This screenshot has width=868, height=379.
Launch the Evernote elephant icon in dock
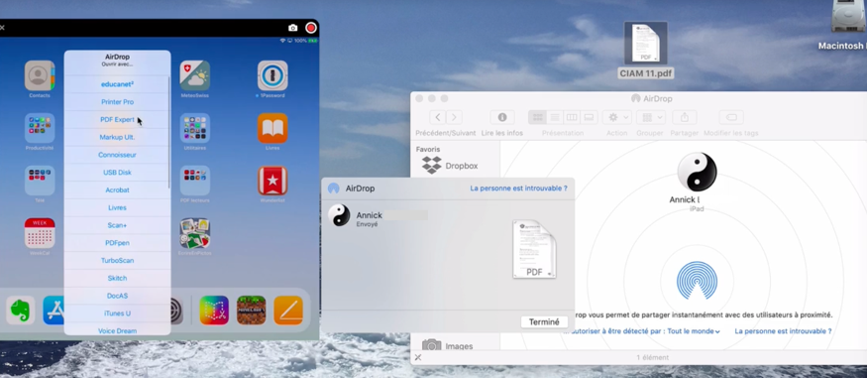(x=21, y=311)
